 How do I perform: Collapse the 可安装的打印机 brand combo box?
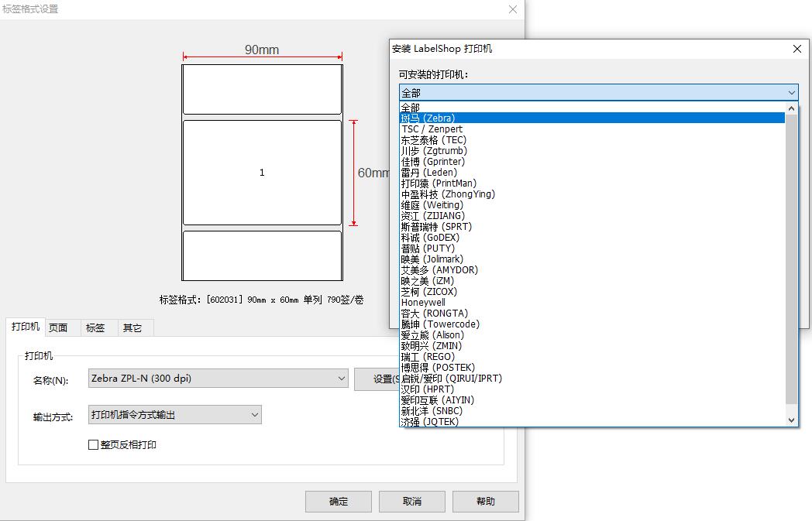[791, 93]
